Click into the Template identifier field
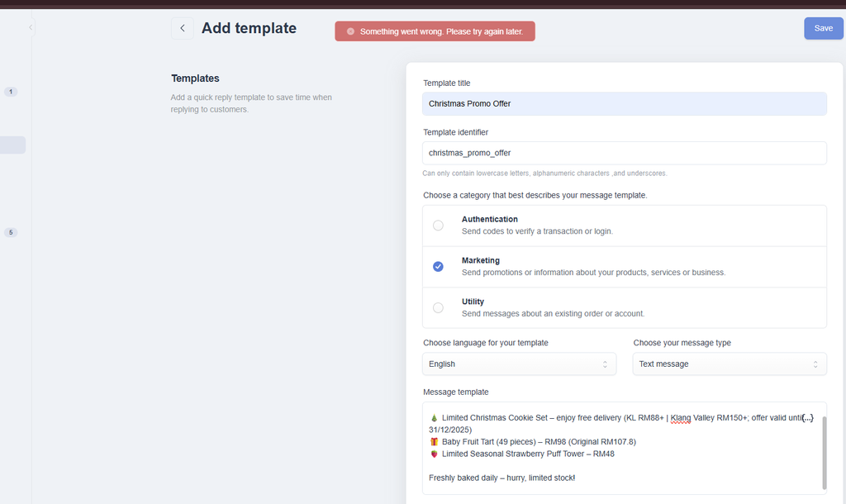The height and width of the screenshot is (504, 846). [624, 153]
